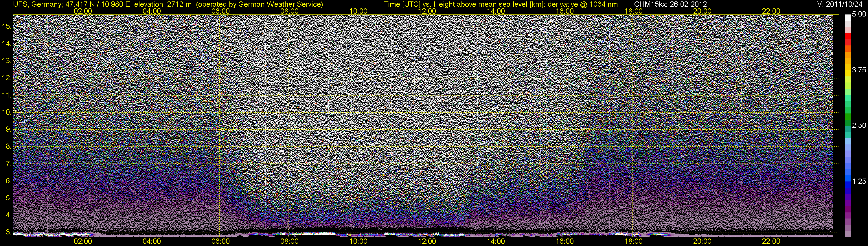Screen dimensions: 868x246
Task: Click the height label "12."
Action: [x=6, y=78]
